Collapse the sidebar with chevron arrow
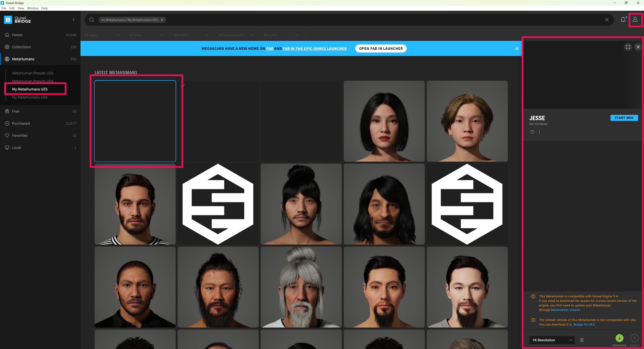Image resolution: width=644 pixels, height=349 pixels. [x=73, y=20]
